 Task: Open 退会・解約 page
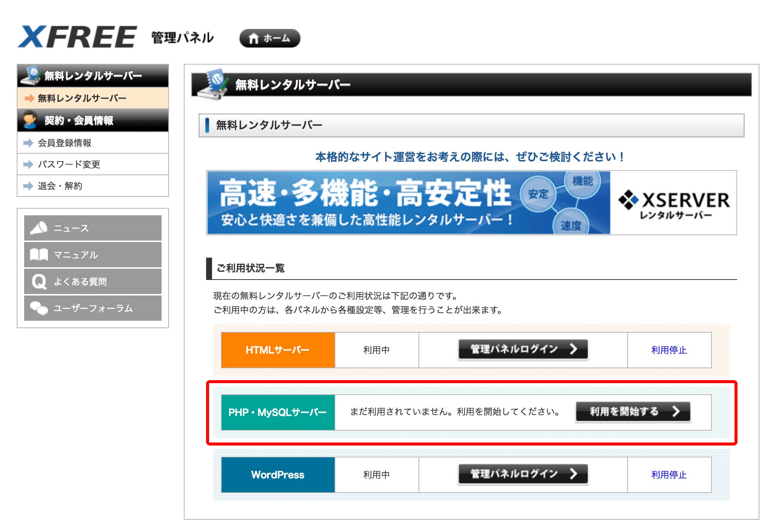[93, 186]
